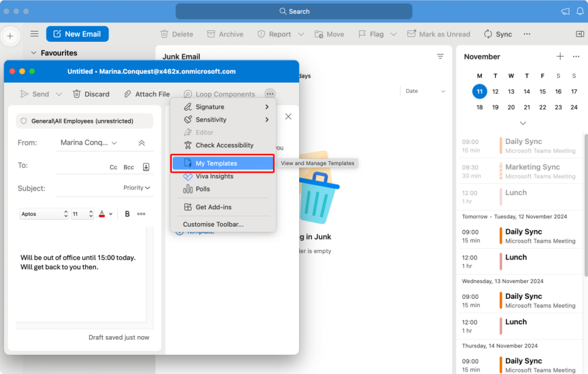Click the red font colour button

(x=102, y=214)
